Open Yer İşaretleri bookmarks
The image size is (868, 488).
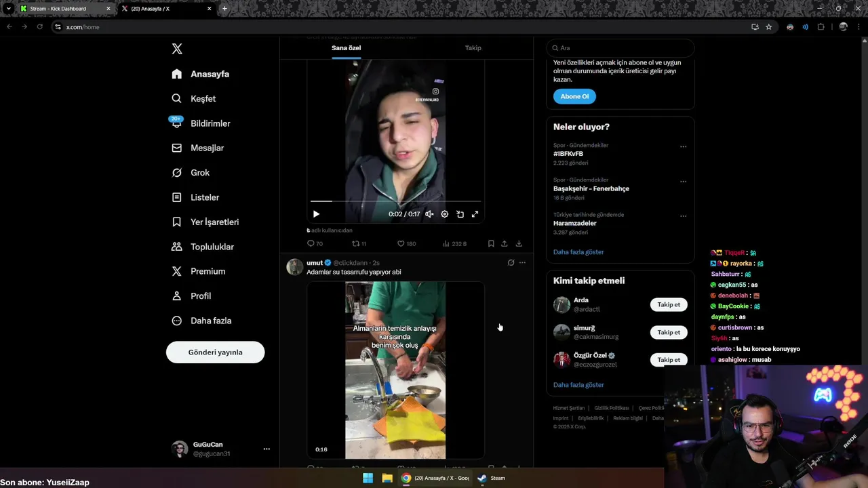pyautogui.click(x=205, y=222)
